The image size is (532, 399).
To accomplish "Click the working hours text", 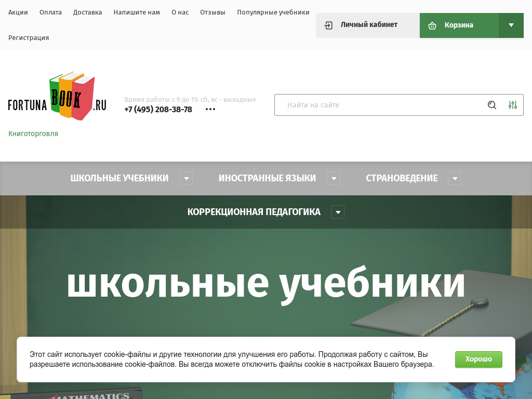I will click(x=190, y=99).
